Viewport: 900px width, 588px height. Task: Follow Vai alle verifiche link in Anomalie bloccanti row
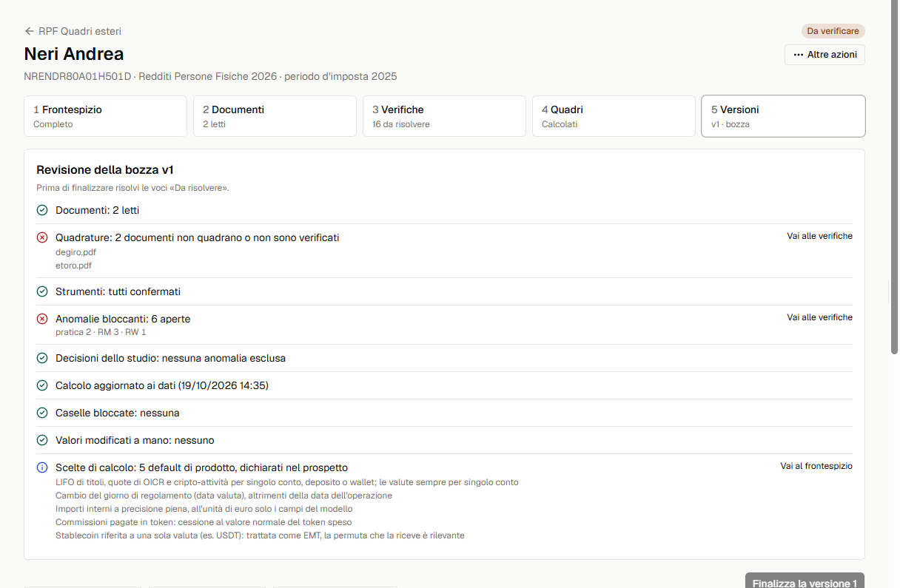(x=819, y=317)
